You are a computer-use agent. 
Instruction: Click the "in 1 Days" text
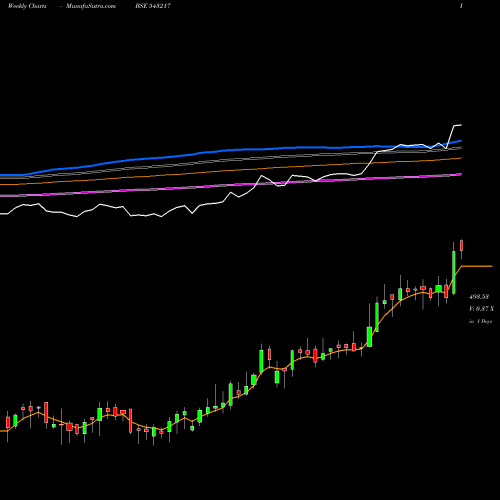[x=480, y=322]
